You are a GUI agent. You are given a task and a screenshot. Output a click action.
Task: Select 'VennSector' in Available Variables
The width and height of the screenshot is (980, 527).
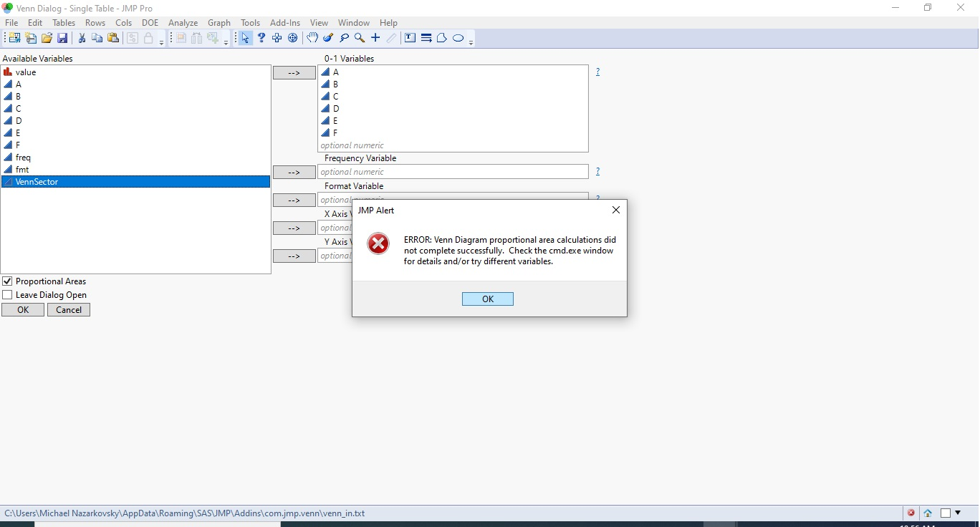point(136,182)
